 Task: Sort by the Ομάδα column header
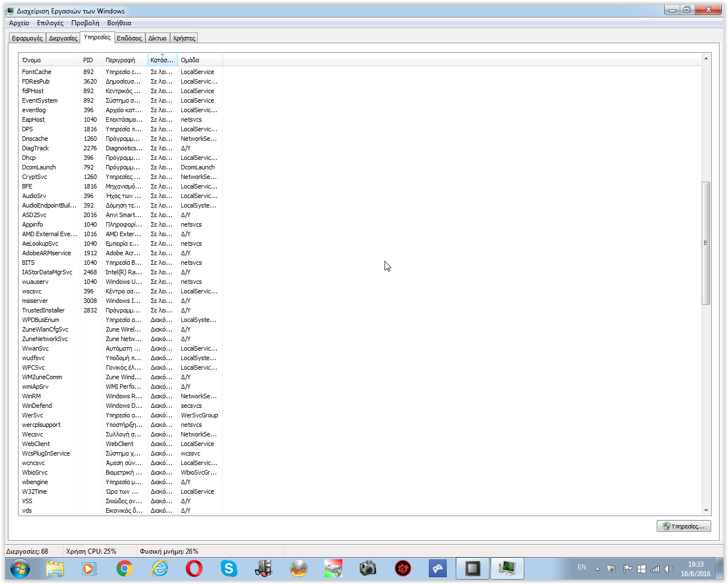pyautogui.click(x=200, y=60)
